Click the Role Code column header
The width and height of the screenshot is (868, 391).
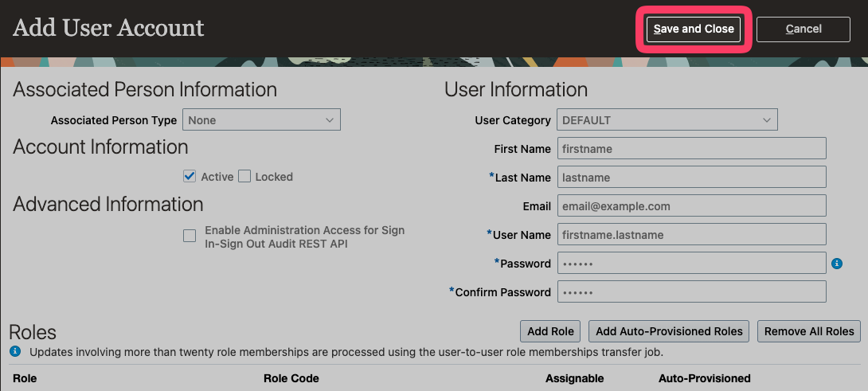point(291,378)
